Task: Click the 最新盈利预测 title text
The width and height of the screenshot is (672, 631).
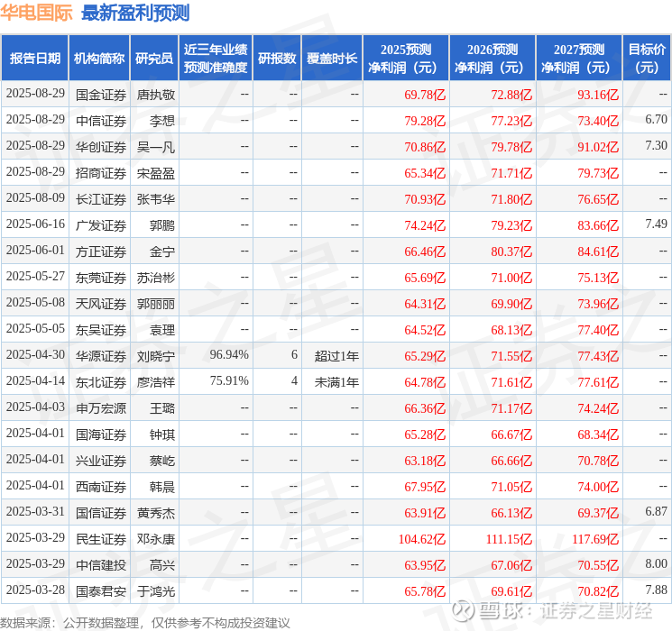Action: click(135, 13)
